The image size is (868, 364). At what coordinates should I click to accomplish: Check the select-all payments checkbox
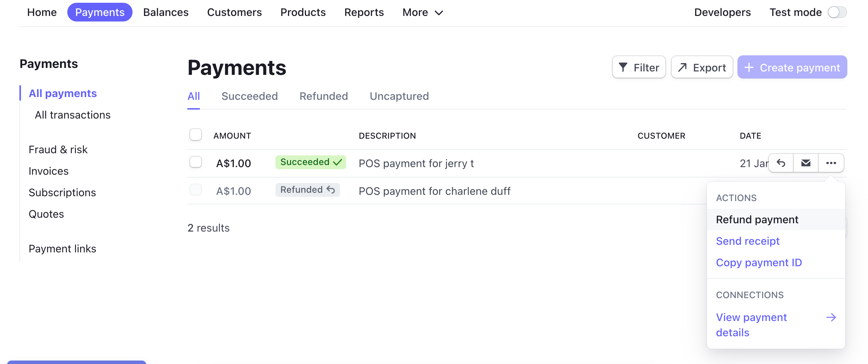196,135
